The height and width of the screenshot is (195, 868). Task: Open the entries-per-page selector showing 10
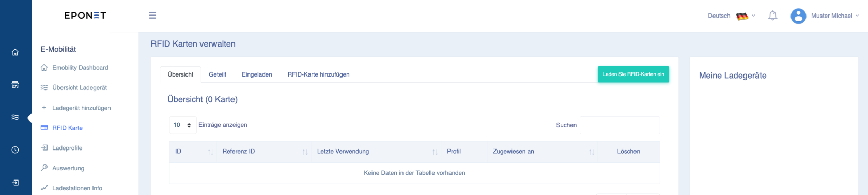point(183,125)
